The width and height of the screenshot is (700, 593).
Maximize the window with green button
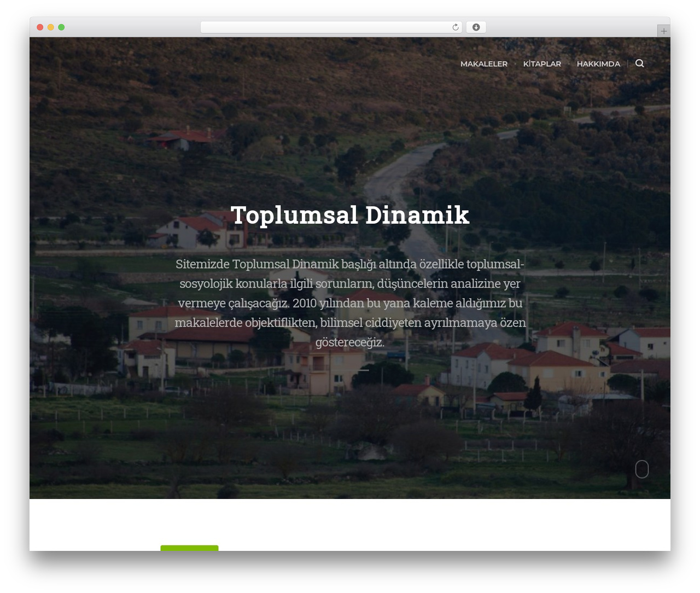tap(61, 27)
